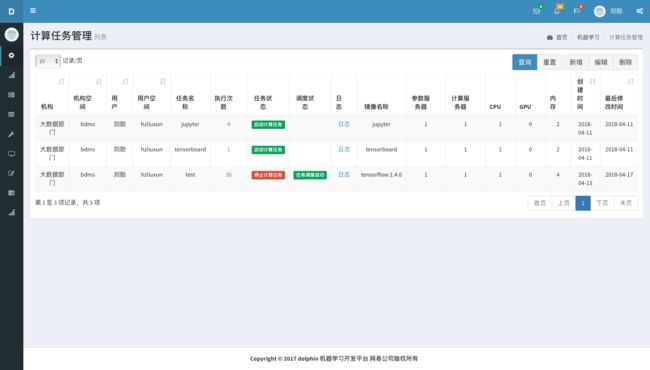Click the record count summary below the table

tap(68, 203)
